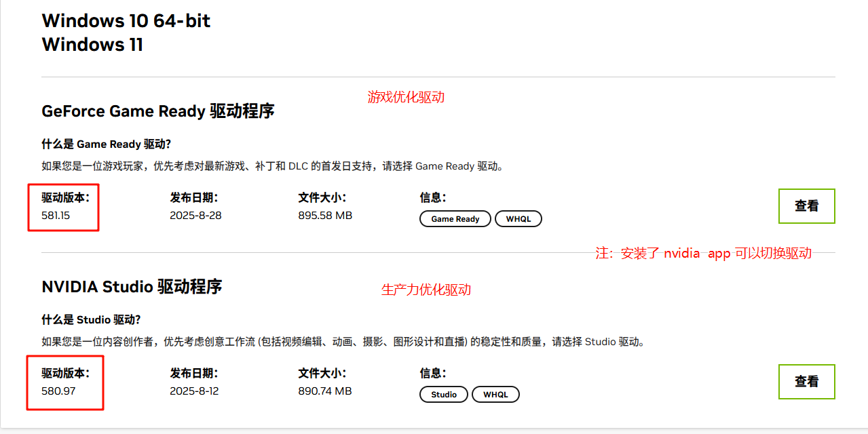Click release date 2025-8-28
The height and width of the screenshot is (434, 868).
(x=195, y=216)
